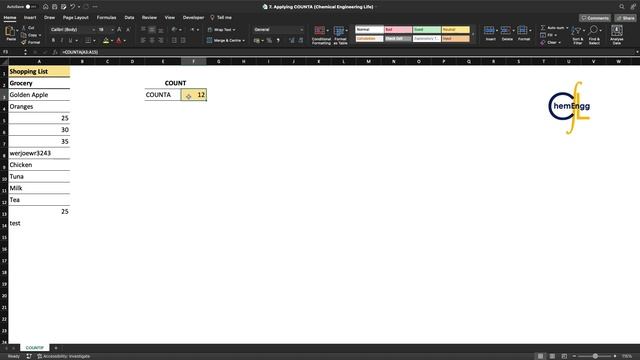Toggle Italic formatting
The width and height of the screenshot is (640, 360).
62,40
